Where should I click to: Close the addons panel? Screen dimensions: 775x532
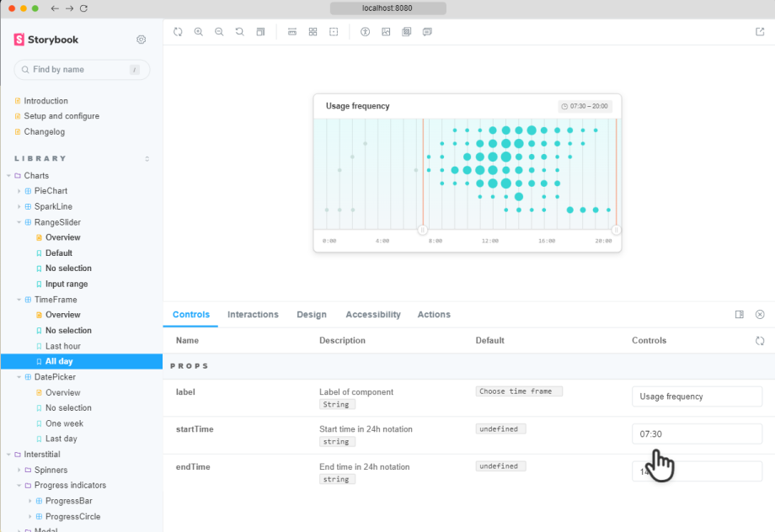click(x=760, y=315)
